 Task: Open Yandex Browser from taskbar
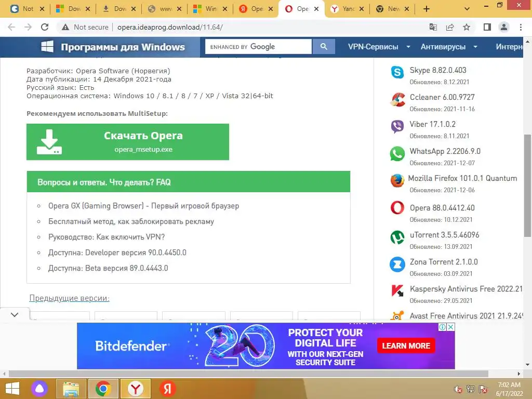click(136, 389)
